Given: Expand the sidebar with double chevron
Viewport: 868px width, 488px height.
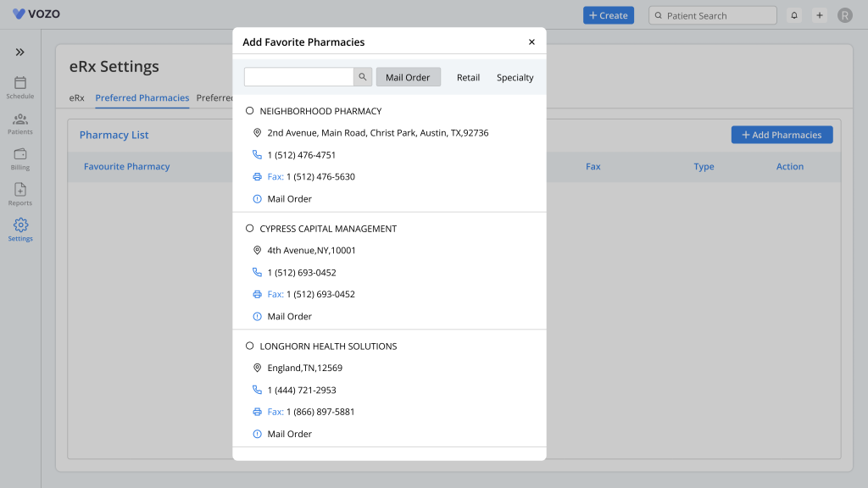Looking at the screenshot, I should tap(20, 53).
